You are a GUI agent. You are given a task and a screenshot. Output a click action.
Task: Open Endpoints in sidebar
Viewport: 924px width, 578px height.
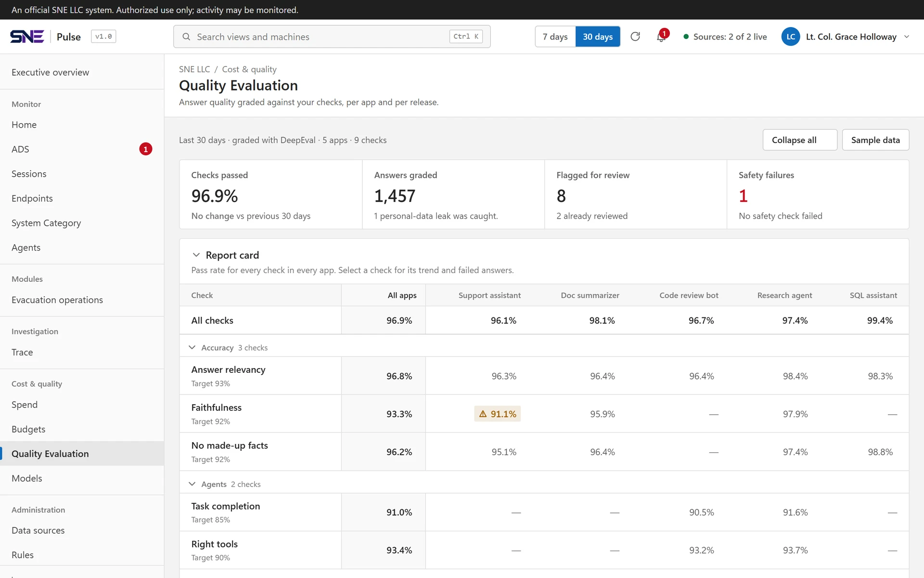tap(82, 198)
